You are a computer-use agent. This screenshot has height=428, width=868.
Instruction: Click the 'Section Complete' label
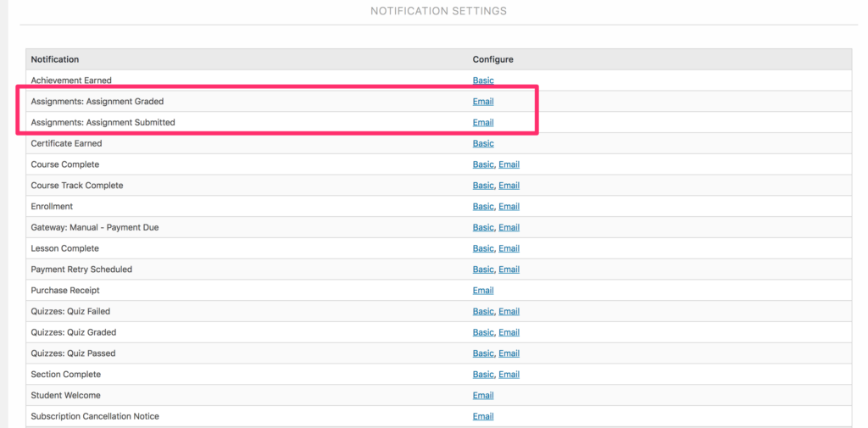pyautogui.click(x=66, y=375)
